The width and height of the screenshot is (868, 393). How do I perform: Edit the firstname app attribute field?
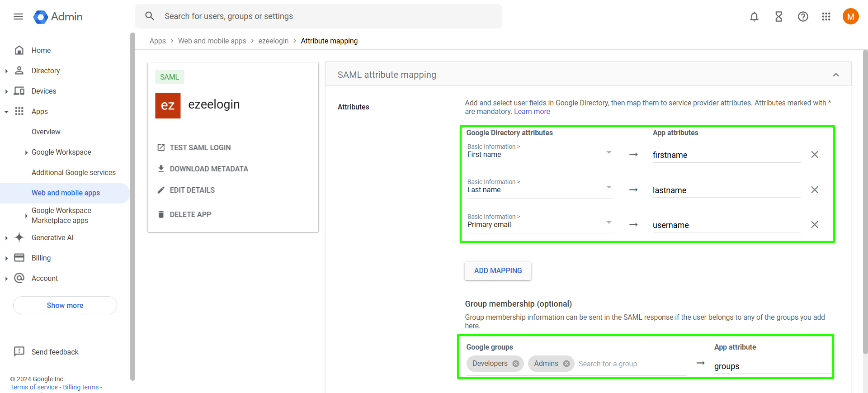point(726,155)
